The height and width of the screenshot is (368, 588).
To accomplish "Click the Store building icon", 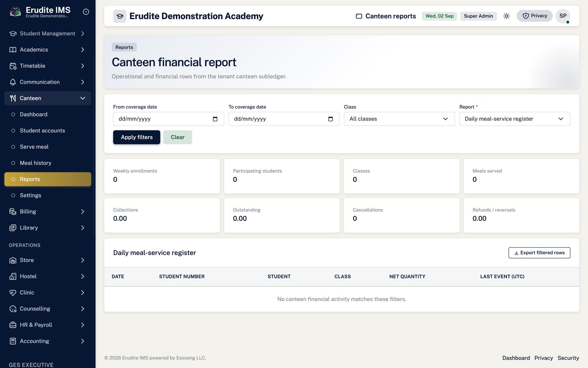I will pos(13,260).
